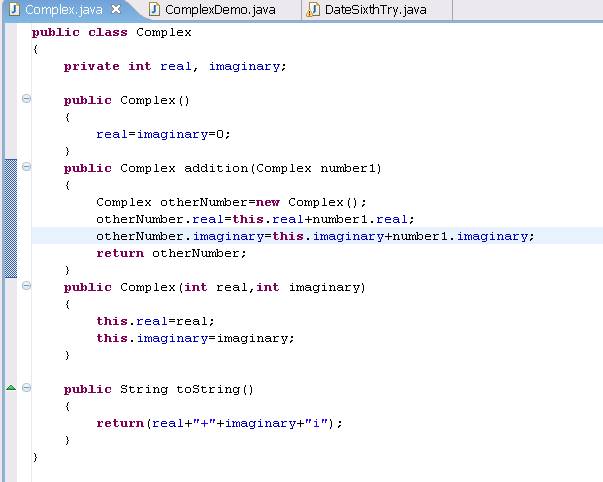Click the class name 'Complex' in class declaration
This screenshot has height=482, width=603.
[164, 32]
